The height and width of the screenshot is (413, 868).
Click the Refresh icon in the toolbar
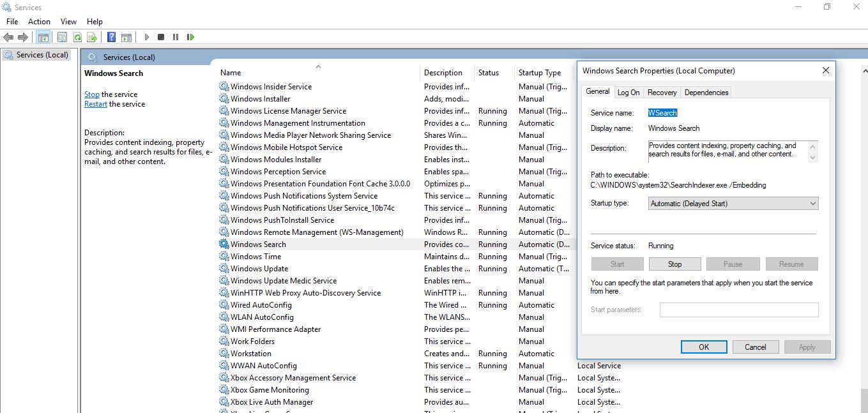(77, 37)
